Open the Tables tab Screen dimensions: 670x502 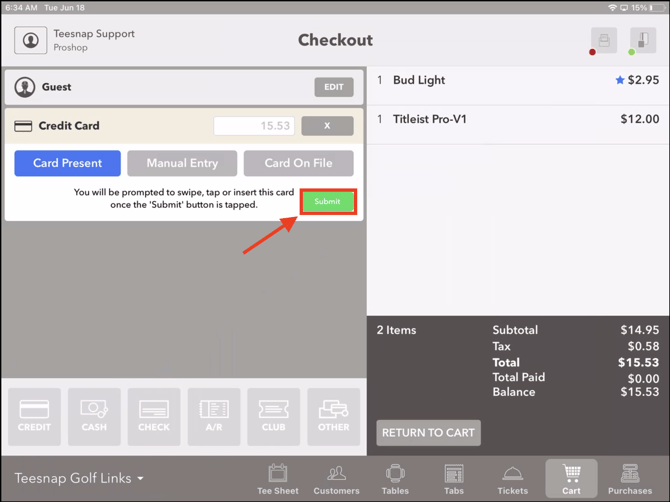(395, 479)
